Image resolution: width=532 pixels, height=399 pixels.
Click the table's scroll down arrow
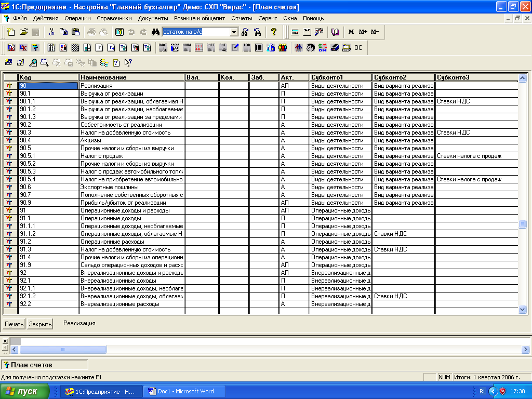523,309
